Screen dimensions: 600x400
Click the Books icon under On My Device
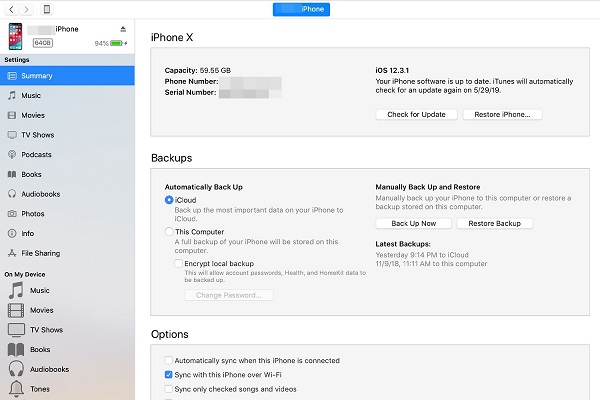[16, 349]
